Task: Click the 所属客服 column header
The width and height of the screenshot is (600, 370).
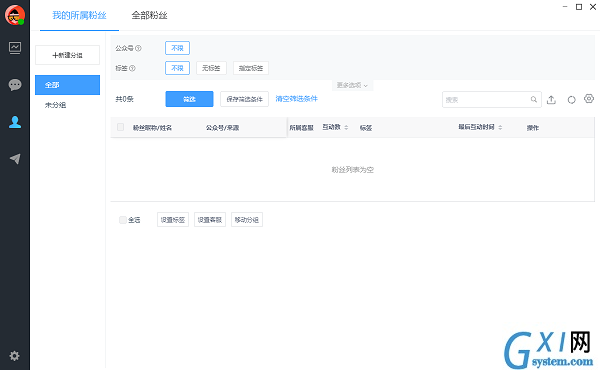Action: (302, 128)
